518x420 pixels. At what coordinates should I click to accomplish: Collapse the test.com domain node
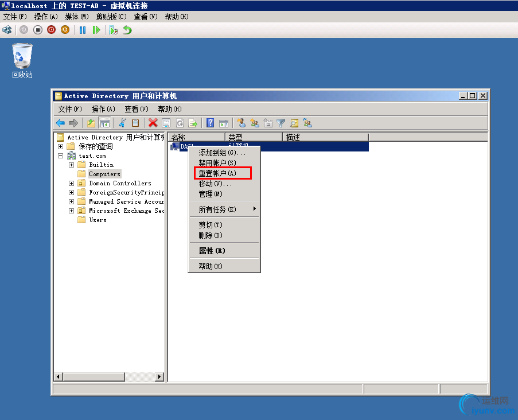[60, 155]
